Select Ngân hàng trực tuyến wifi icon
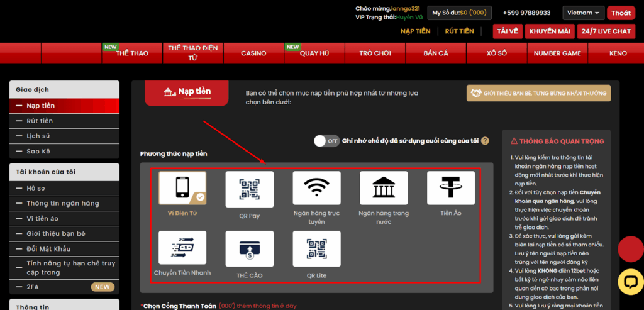644x310 pixels. tap(317, 188)
